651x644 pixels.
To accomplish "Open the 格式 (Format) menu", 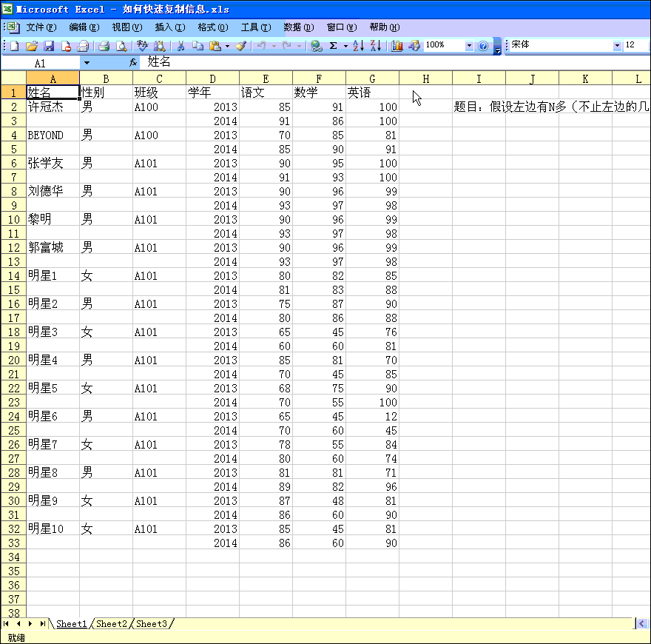I will [x=212, y=27].
